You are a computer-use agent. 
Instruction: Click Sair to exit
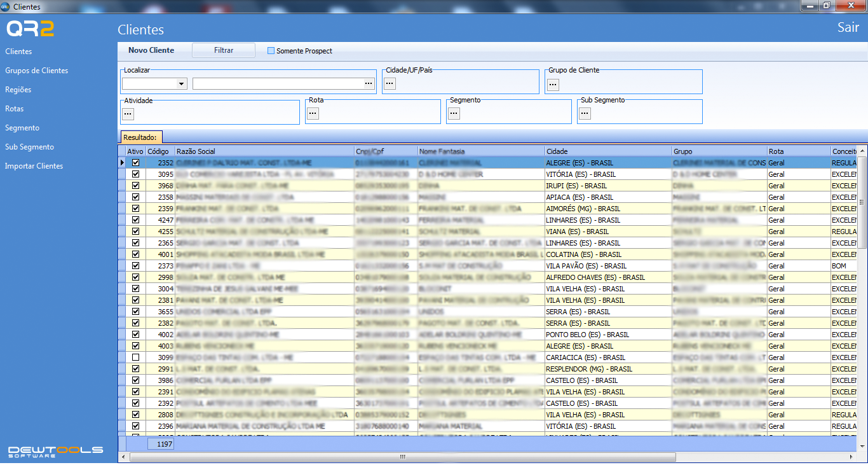pyautogui.click(x=848, y=27)
